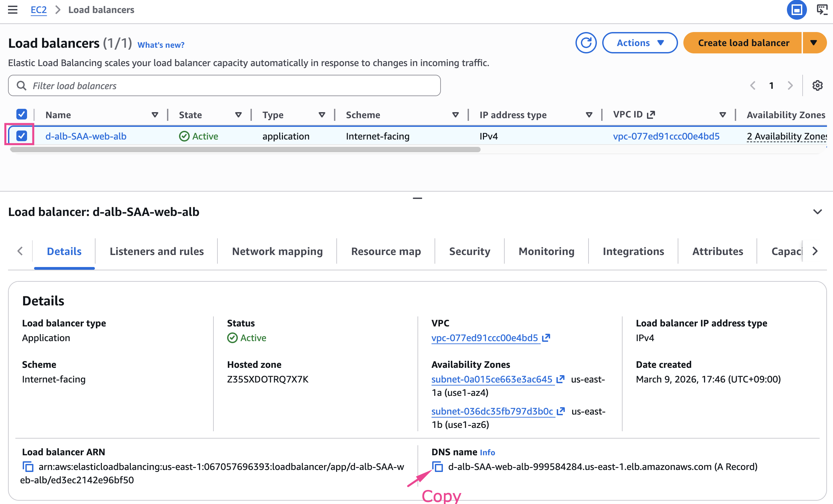The height and width of the screenshot is (504, 833).
Task: Open the blue panel icon in header
Action: [797, 10]
